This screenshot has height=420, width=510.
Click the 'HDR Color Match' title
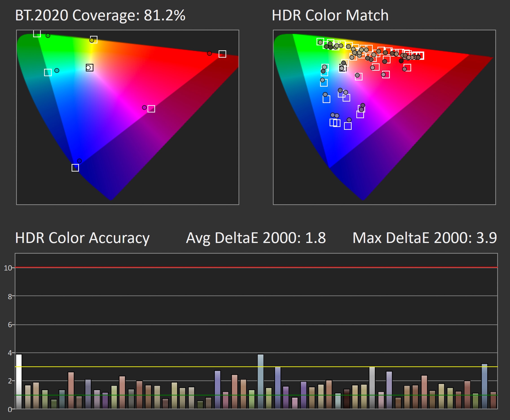click(330, 15)
